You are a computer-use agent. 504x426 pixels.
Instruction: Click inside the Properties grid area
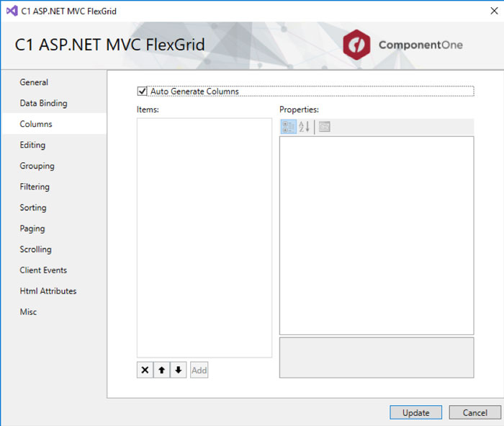(377, 236)
